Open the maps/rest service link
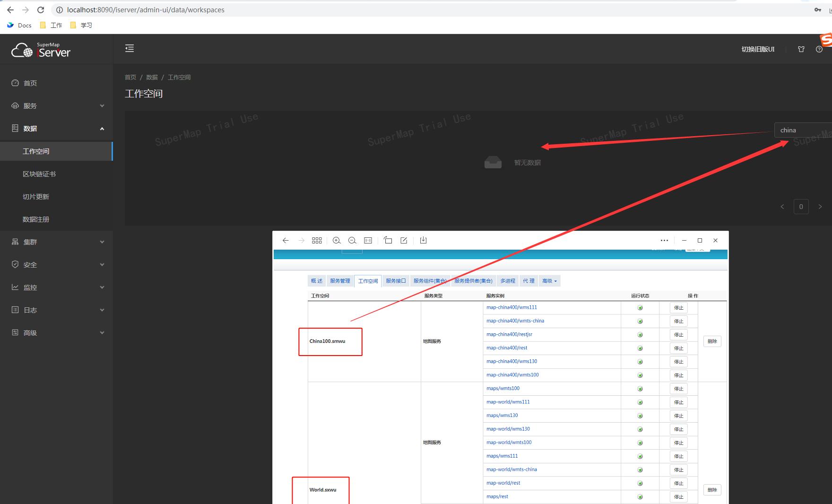This screenshot has height=504, width=832. pos(497,496)
